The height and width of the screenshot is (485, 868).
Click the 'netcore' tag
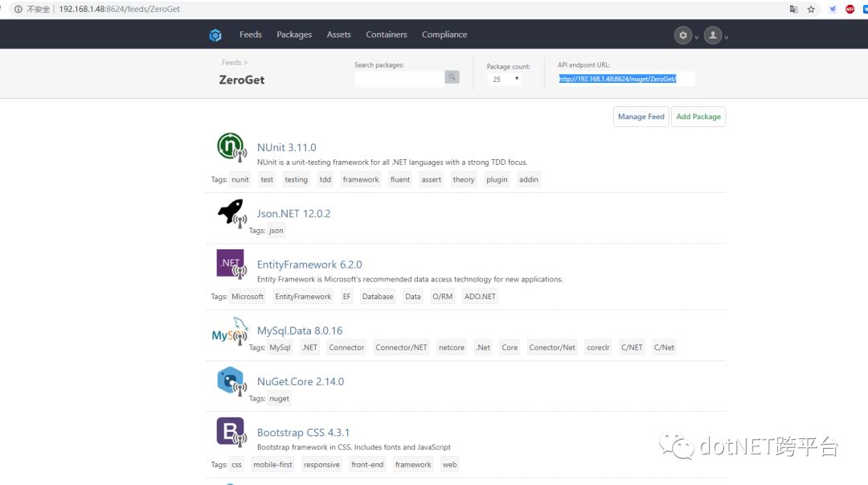452,347
